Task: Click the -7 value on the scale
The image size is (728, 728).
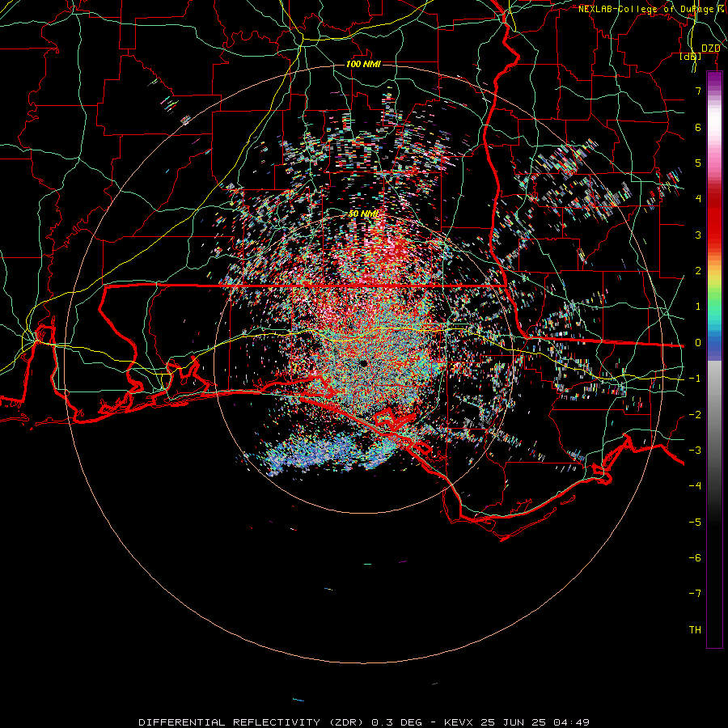Action: point(695,594)
